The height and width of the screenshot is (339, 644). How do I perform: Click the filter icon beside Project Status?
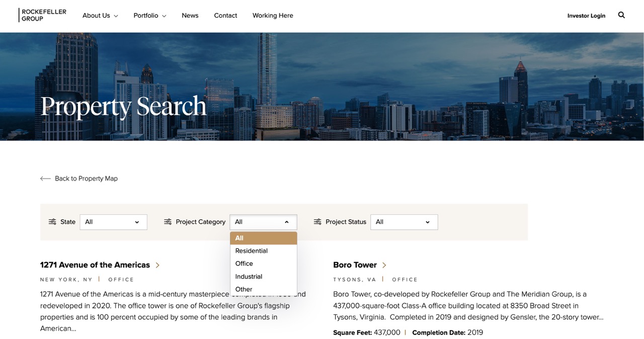pos(317,221)
